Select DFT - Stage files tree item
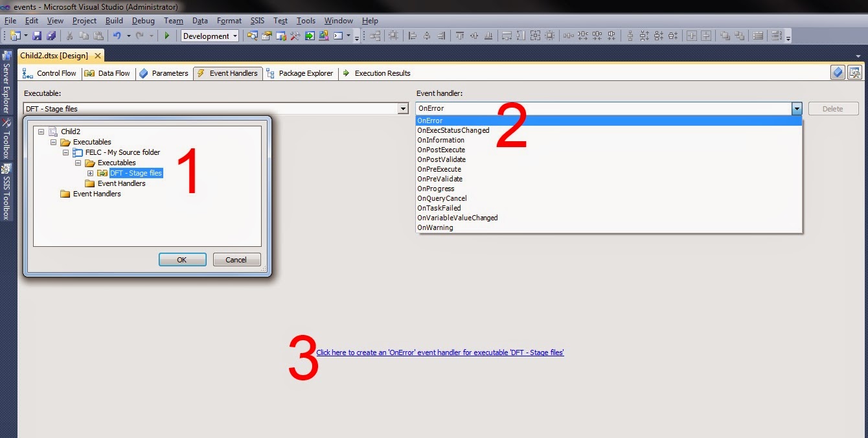The height and width of the screenshot is (438, 868). tap(136, 173)
